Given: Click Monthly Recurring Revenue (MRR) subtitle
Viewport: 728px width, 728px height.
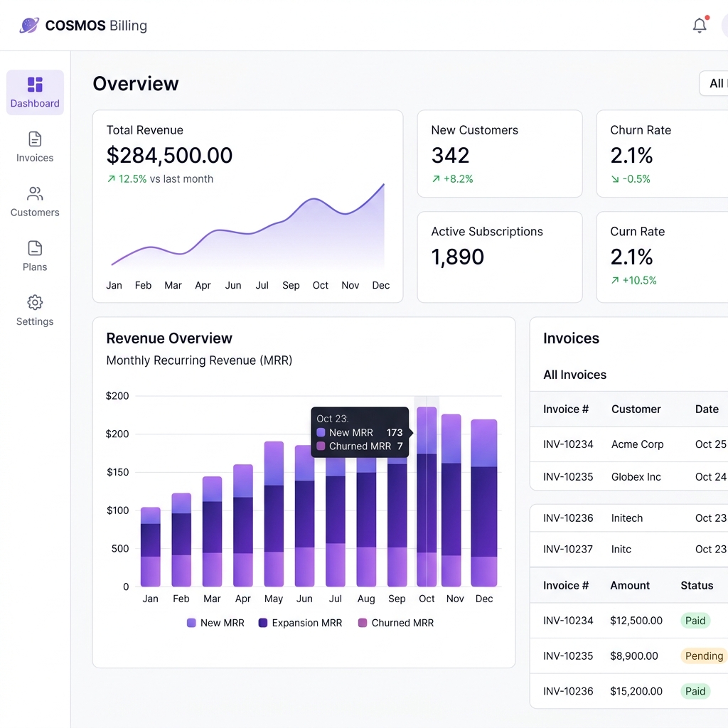Looking at the screenshot, I should tap(199, 360).
